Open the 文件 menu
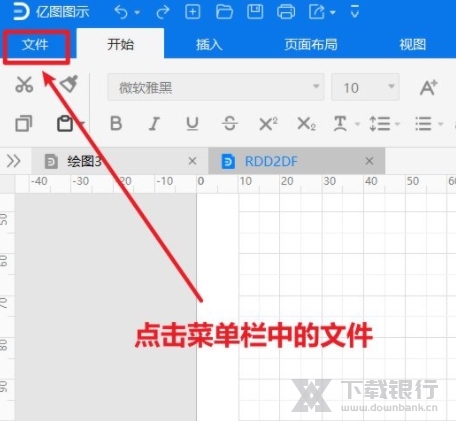Viewport: 456px width, 421px height. 35,45
